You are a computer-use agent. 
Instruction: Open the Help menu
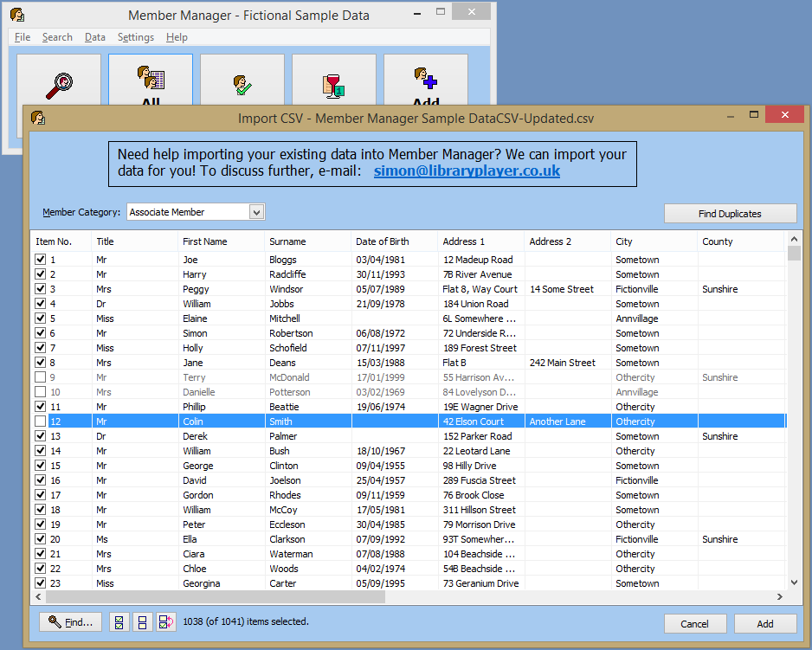coord(177,37)
